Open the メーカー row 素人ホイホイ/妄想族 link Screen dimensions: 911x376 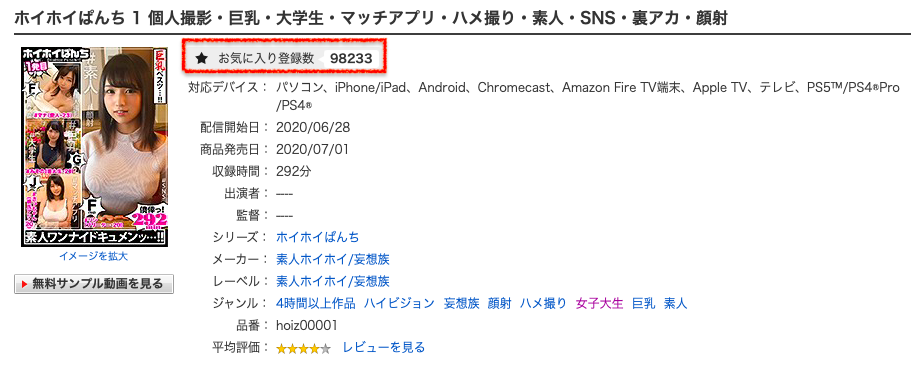[332, 259]
